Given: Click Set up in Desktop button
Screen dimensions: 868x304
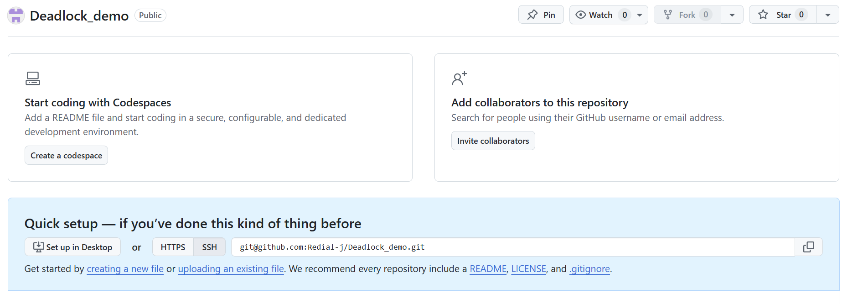Looking at the screenshot, I should point(72,247).
